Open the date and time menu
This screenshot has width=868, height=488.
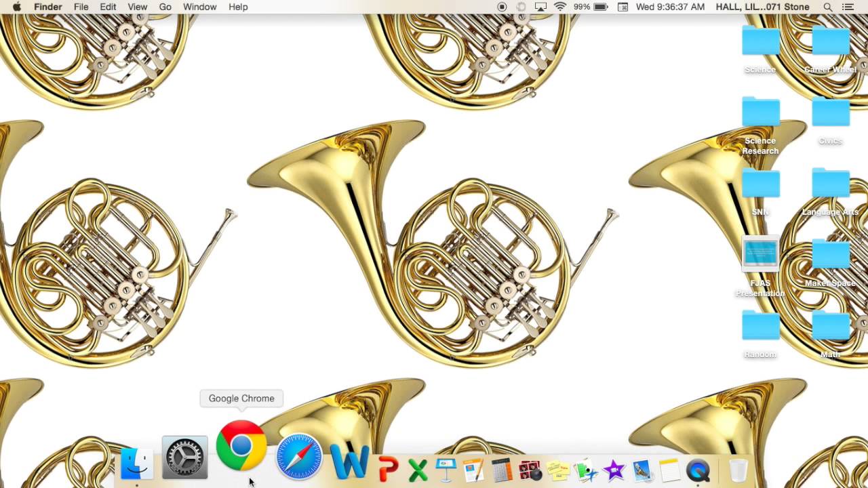[670, 7]
